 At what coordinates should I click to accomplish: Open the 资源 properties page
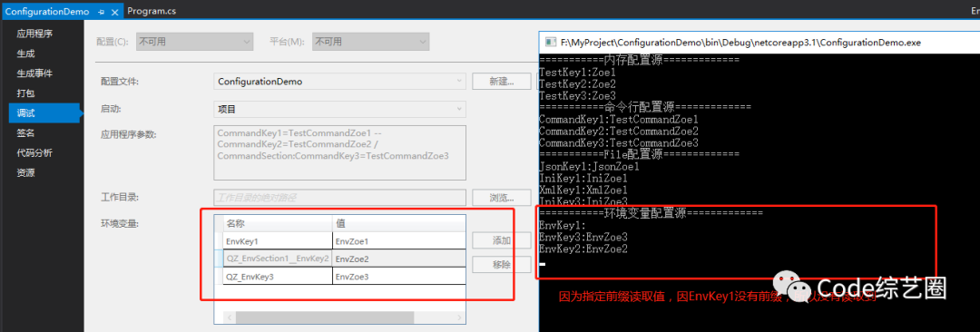25,172
